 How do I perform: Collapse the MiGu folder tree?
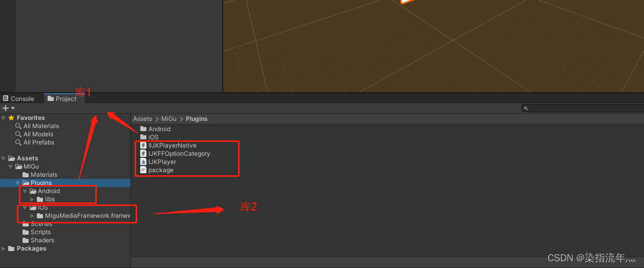click(x=11, y=167)
